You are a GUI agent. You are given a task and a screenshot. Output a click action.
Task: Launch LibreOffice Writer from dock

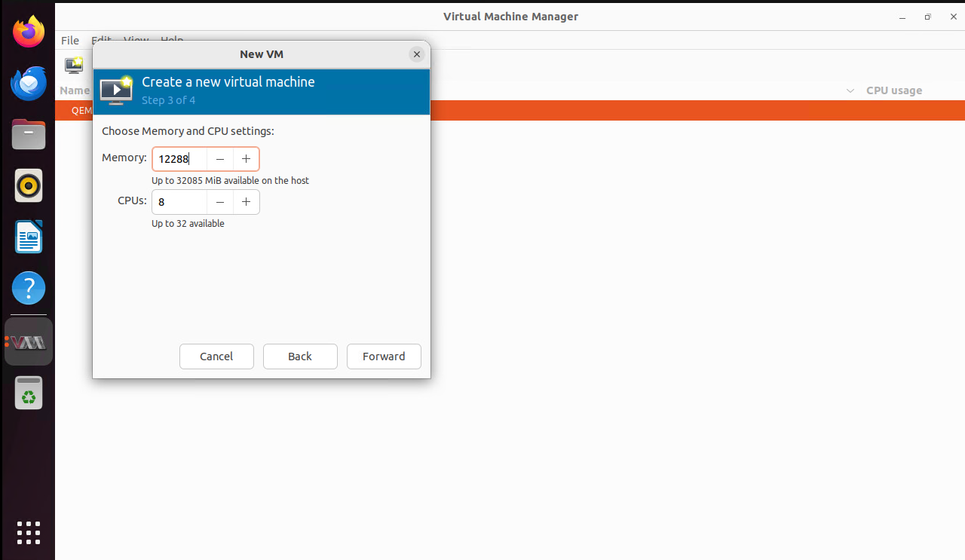[29, 237]
